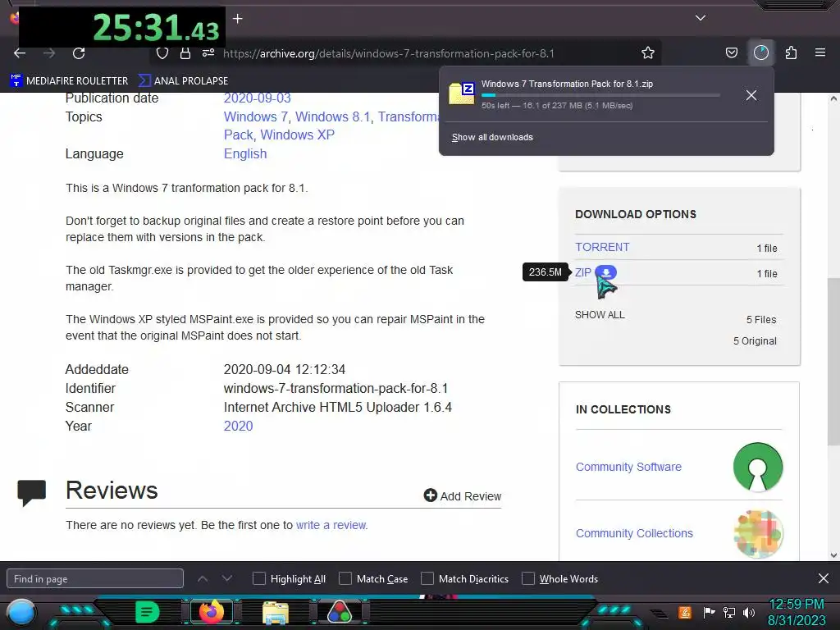
Task: Enable Whole Words checkbox
Action: [528, 578]
